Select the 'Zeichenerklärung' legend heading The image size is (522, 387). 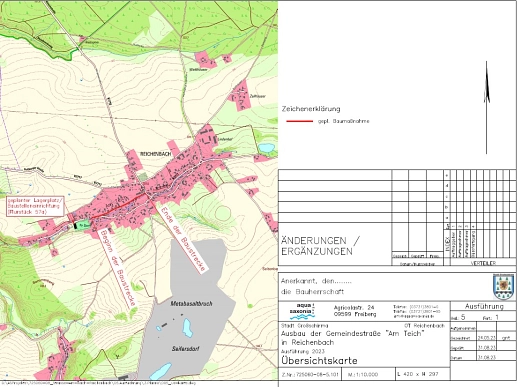[x=311, y=109]
